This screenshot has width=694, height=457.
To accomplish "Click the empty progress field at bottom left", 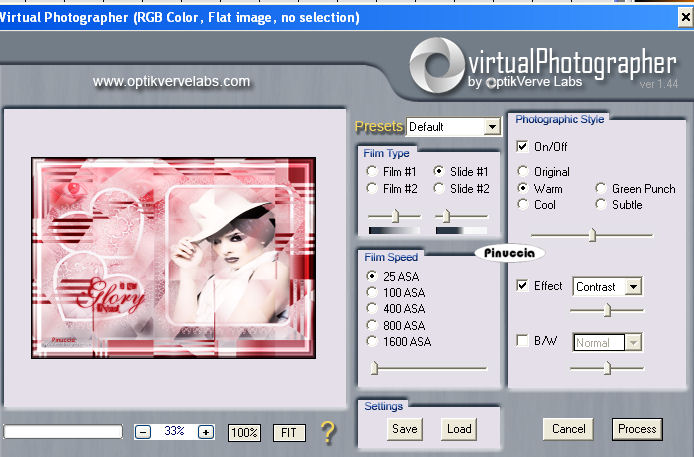I will coord(63,431).
